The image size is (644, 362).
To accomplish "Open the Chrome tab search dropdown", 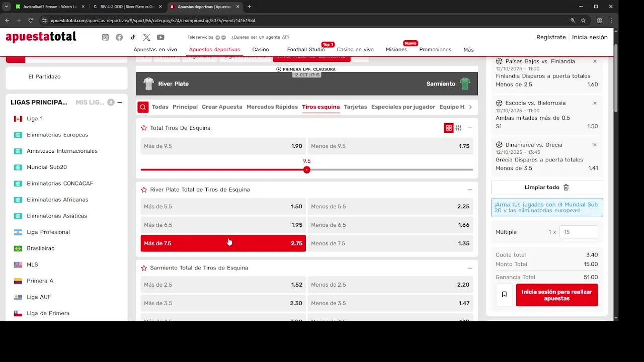I will click(6, 7).
